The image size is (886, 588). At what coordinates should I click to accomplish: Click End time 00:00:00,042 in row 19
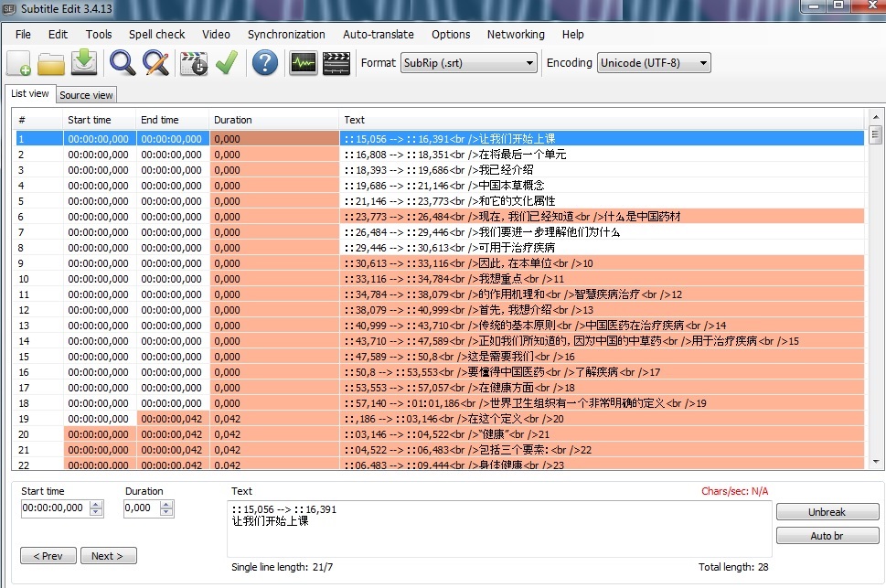(172, 419)
